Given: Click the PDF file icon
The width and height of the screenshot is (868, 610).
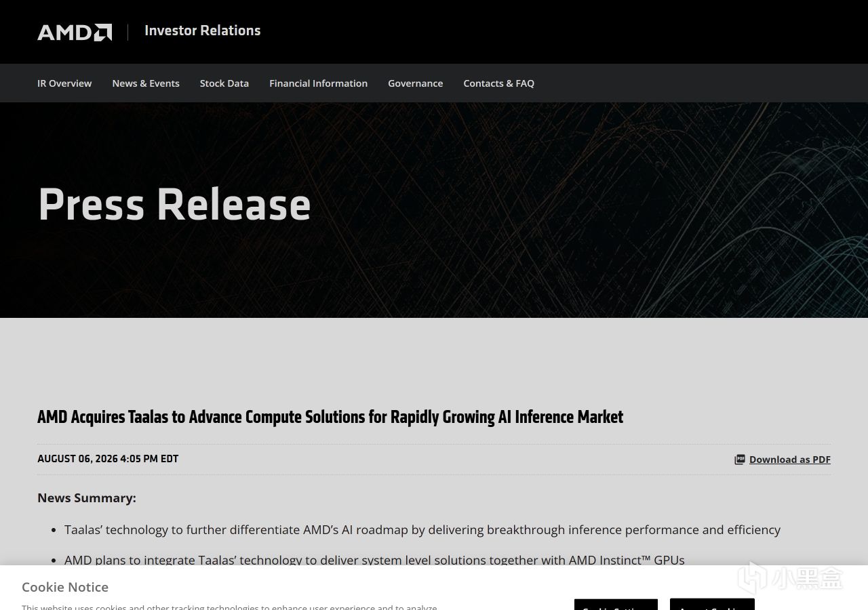Looking at the screenshot, I should (740, 460).
